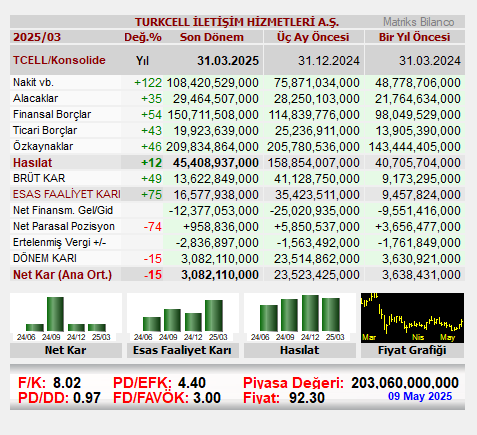Click the Hasılat chart label button
The height and width of the screenshot is (435, 477).
(x=300, y=351)
